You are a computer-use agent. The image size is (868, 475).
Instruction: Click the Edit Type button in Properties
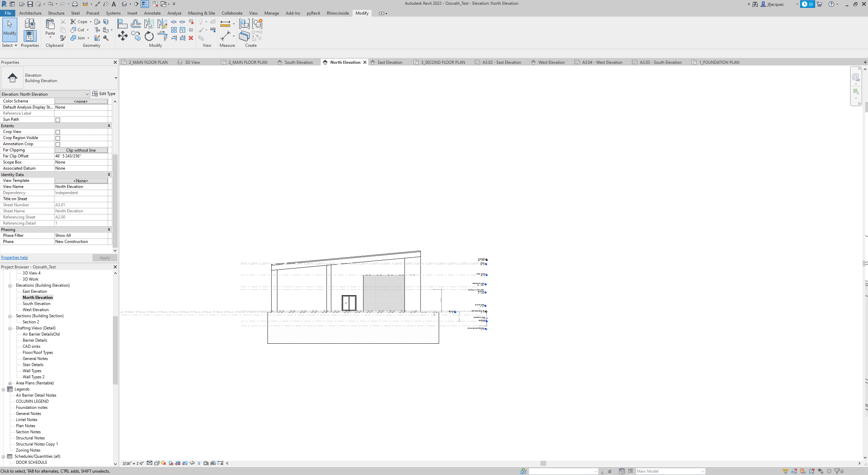pyautogui.click(x=104, y=94)
